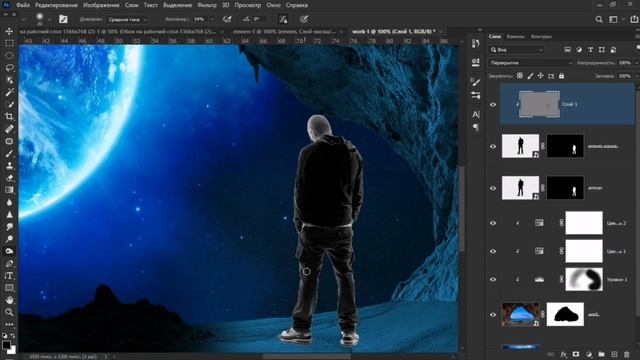This screenshot has height=360, width=640.
Task: Select the Eraser tool
Action: click(9, 178)
